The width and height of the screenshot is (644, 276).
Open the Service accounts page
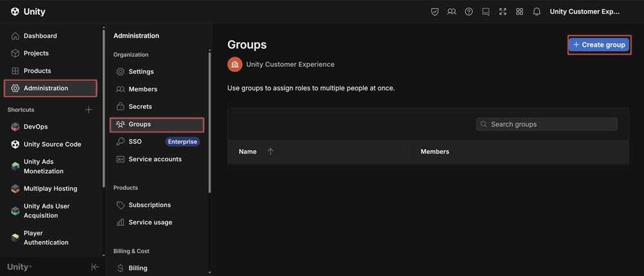155,159
